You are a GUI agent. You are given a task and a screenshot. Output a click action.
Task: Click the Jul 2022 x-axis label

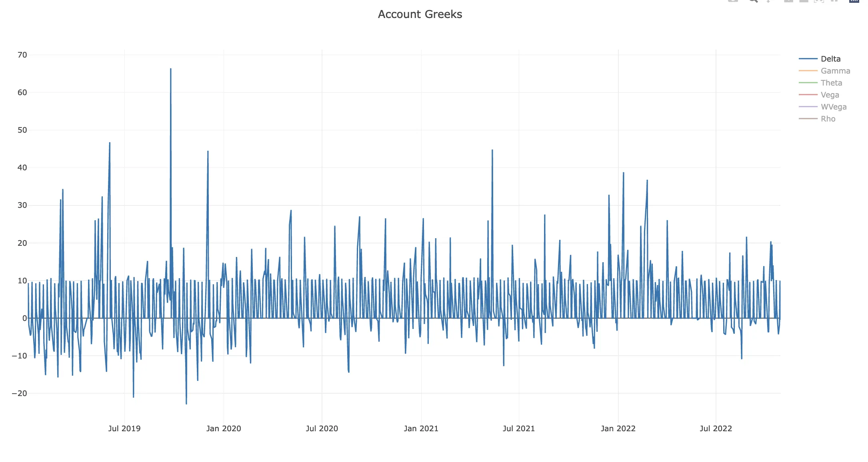[x=716, y=428]
